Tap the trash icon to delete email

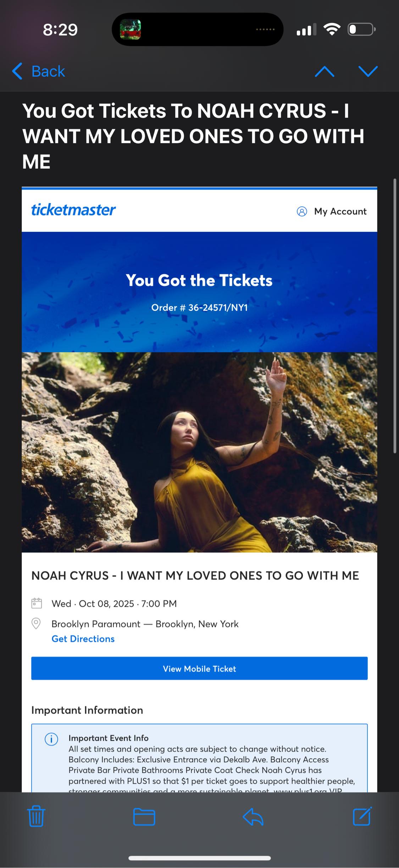pos(36,817)
